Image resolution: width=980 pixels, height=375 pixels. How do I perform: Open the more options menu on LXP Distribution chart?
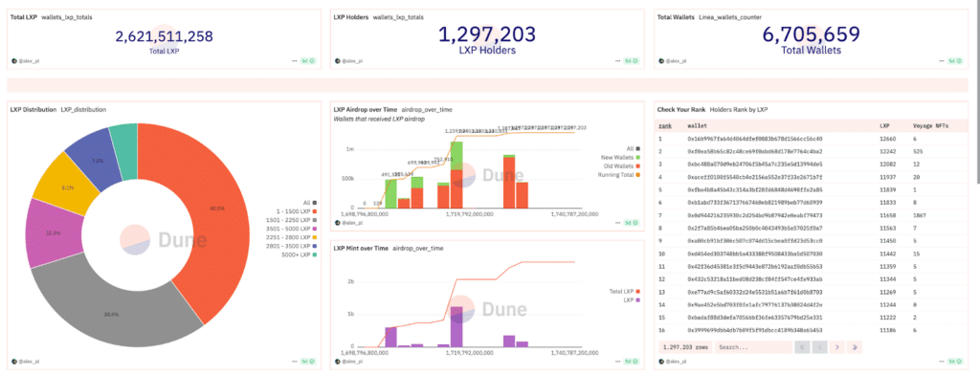(x=295, y=362)
